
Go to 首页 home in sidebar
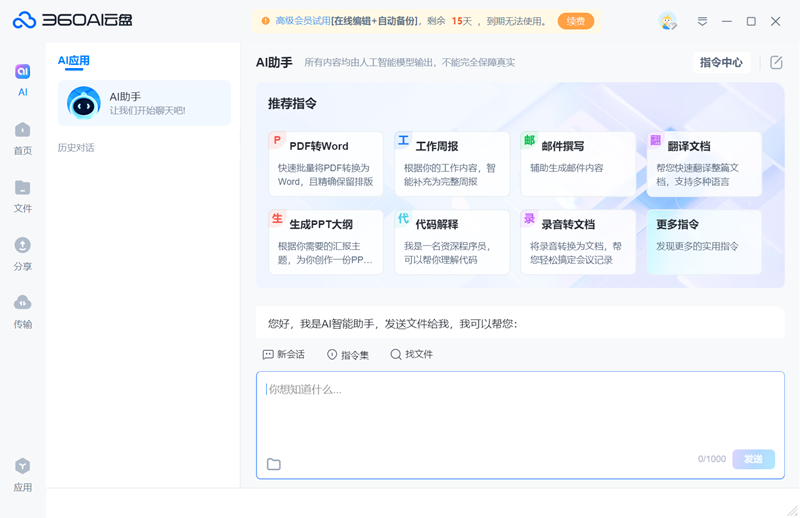pos(22,138)
